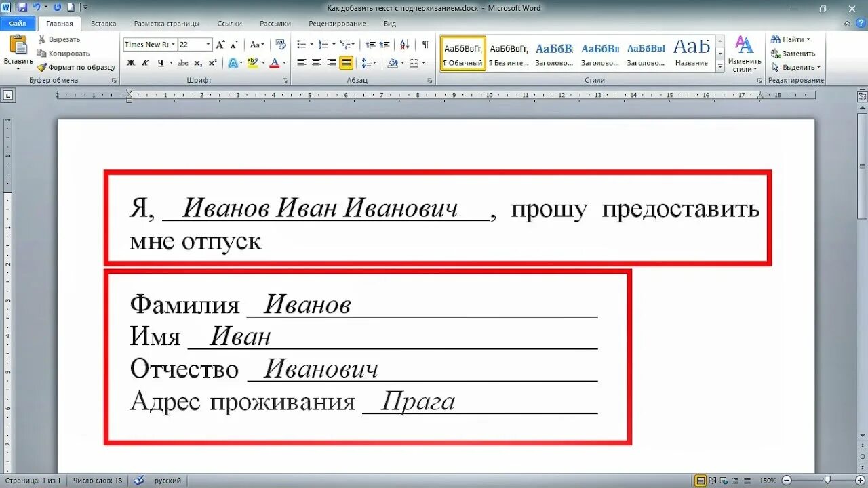
Task: Clear formatting with the eraser icon
Action: point(281,45)
